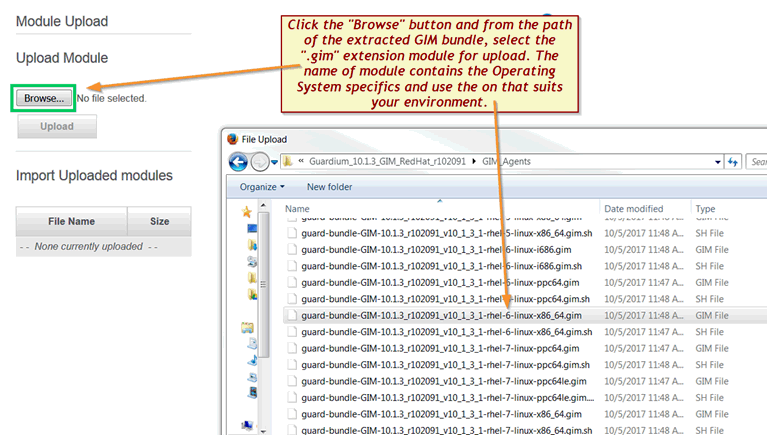767x435 pixels.
Task: Click file icon of rhel-6-linux-x86_64.gim
Action: tap(292, 315)
